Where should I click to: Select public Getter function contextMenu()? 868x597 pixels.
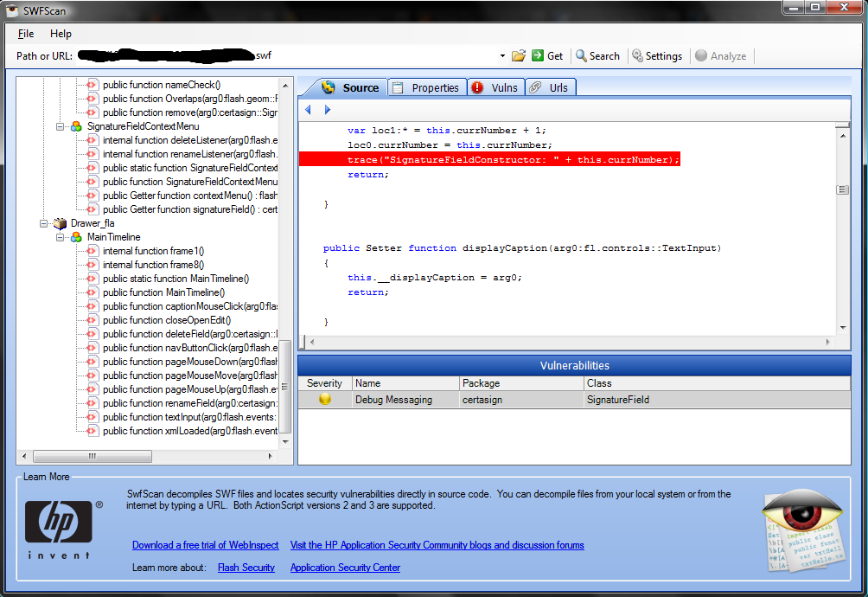point(190,196)
